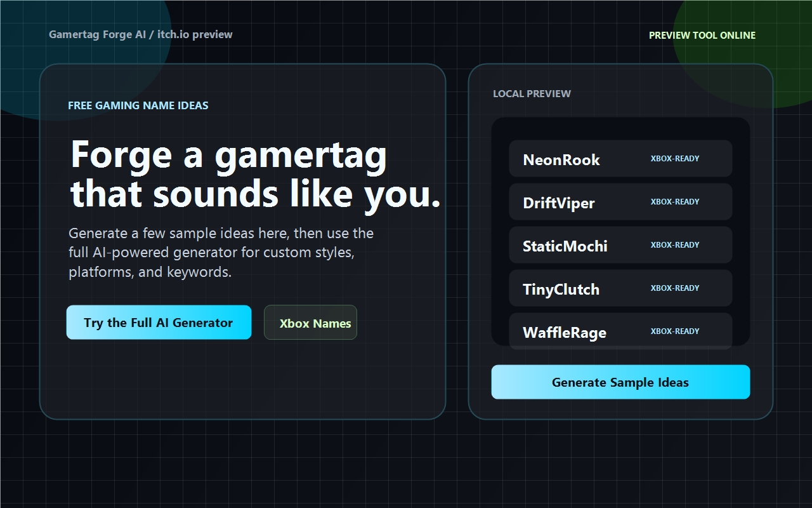Click the PREVIEW TOOL ONLINE status indicator
The image size is (812, 508).
tap(702, 35)
